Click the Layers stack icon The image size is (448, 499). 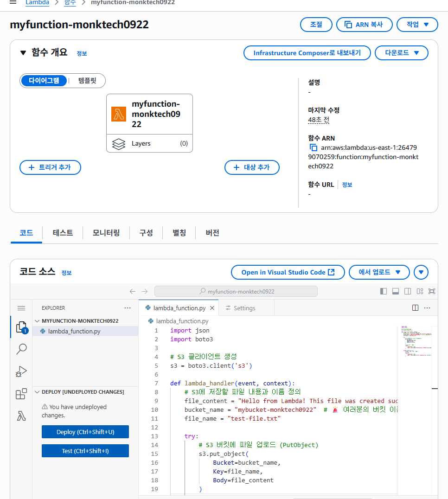119,144
